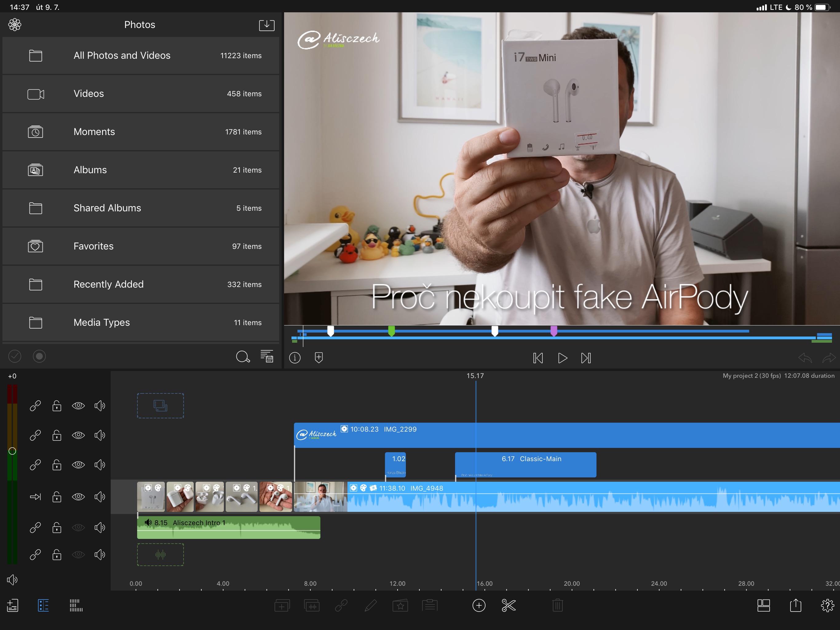Open the star effects favorites icon

400,605
